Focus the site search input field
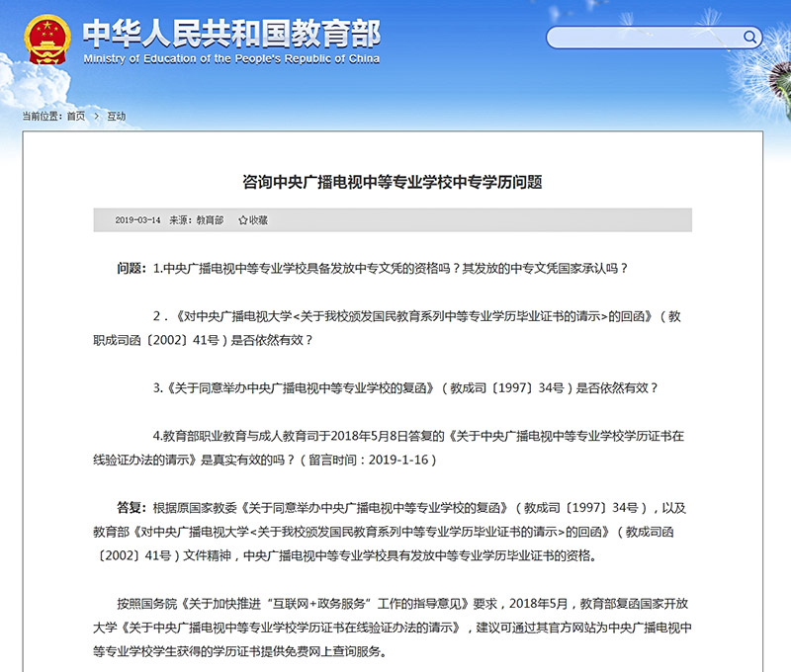This screenshot has width=791, height=672. pyautogui.click(x=654, y=38)
